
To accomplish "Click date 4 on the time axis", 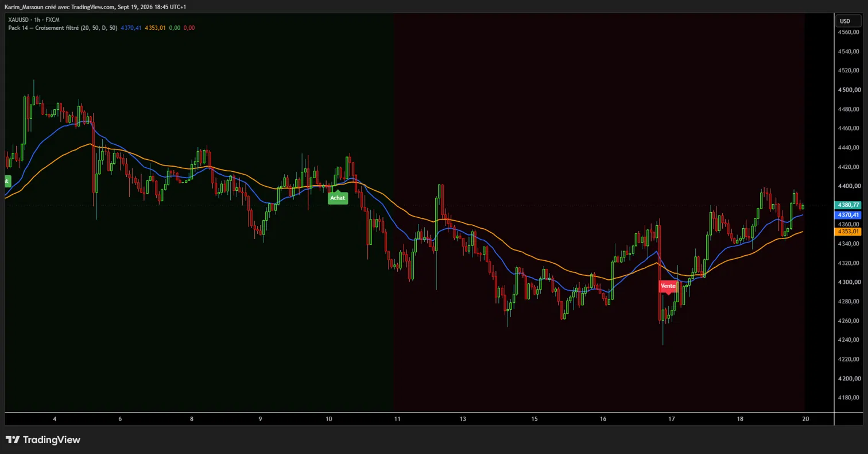I will 55,419.
